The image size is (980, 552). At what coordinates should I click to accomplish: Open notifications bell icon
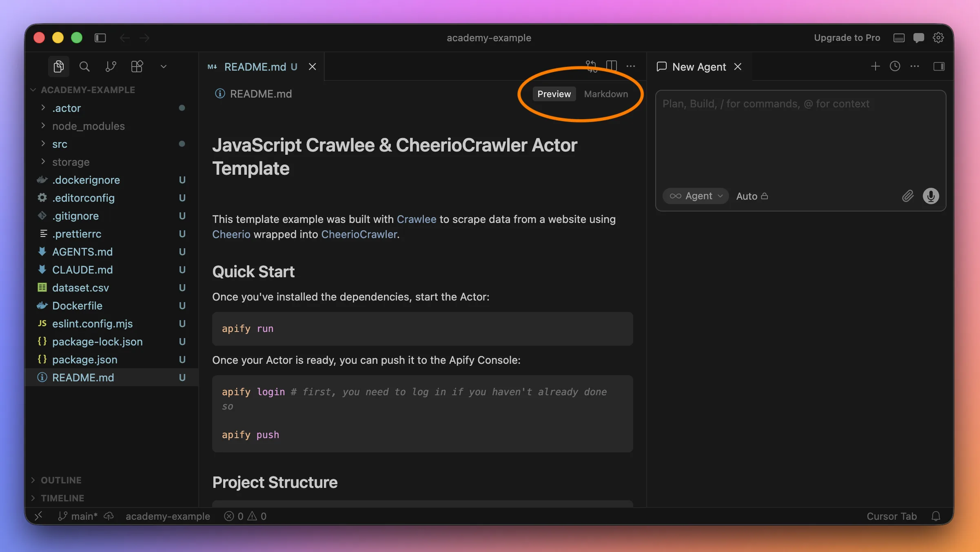(936, 516)
